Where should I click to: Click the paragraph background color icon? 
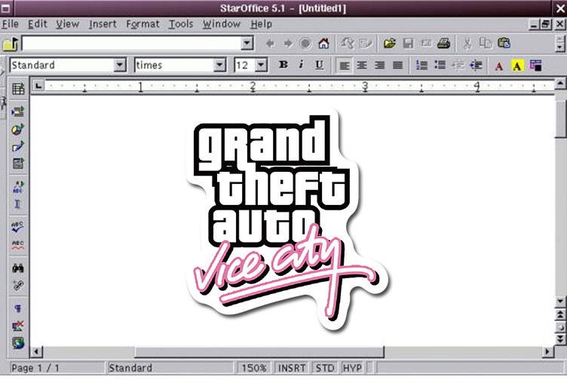(535, 66)
